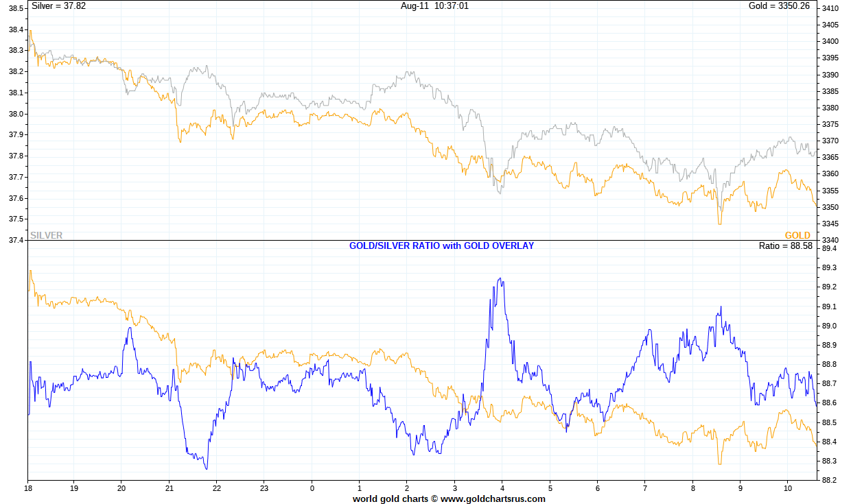Click hour label 8 on time axis
This screenshot has width=851, height=504.
click(x=693, y=488)
